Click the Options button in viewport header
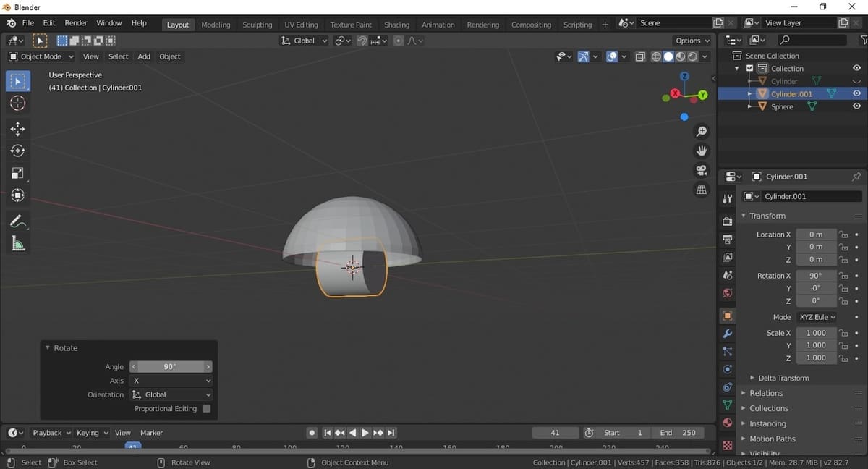868x469 pixels. 692,41
